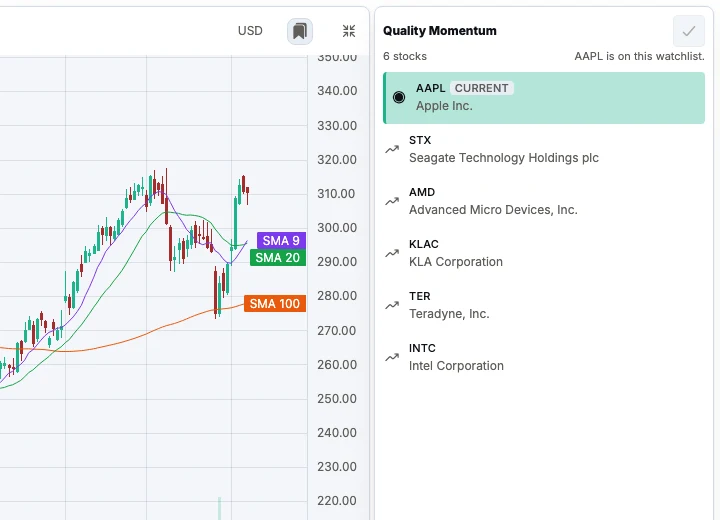Click the filled circle icon beside AAPL

coord(399,97)
